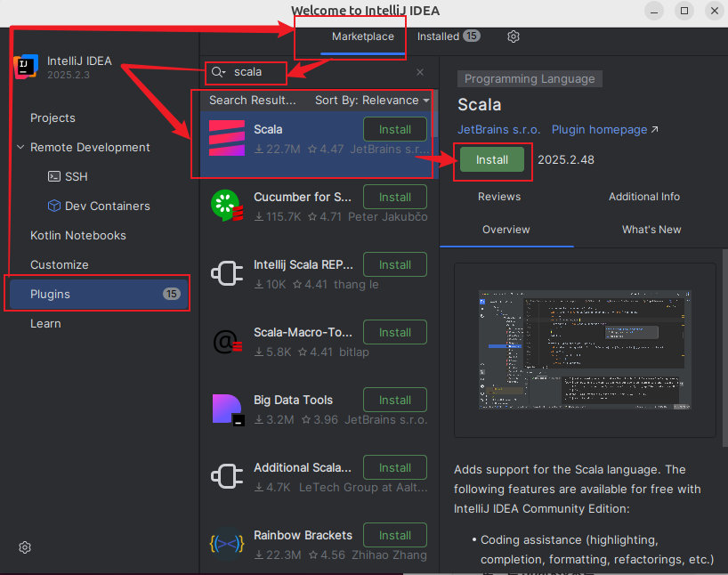Install the Scala-Macro-Tools plugin
Image resolution: width=728 pixels, height=575 pixels.
[x=394, y=333]
